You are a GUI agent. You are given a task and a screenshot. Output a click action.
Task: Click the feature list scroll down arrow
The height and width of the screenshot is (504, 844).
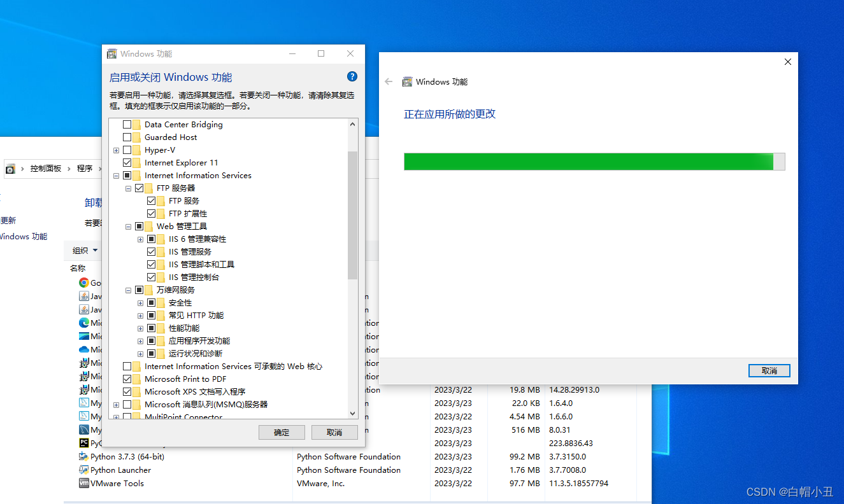[353, 413]
